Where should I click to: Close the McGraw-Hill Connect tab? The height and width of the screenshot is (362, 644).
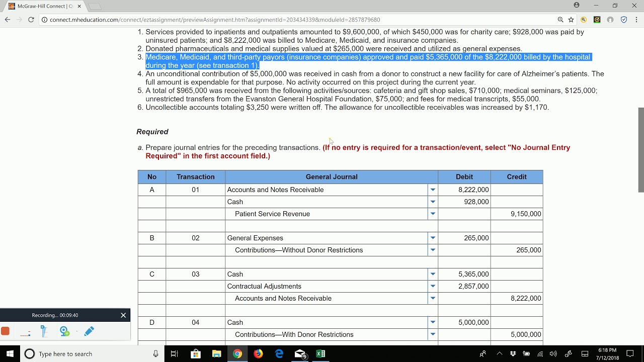79,6
